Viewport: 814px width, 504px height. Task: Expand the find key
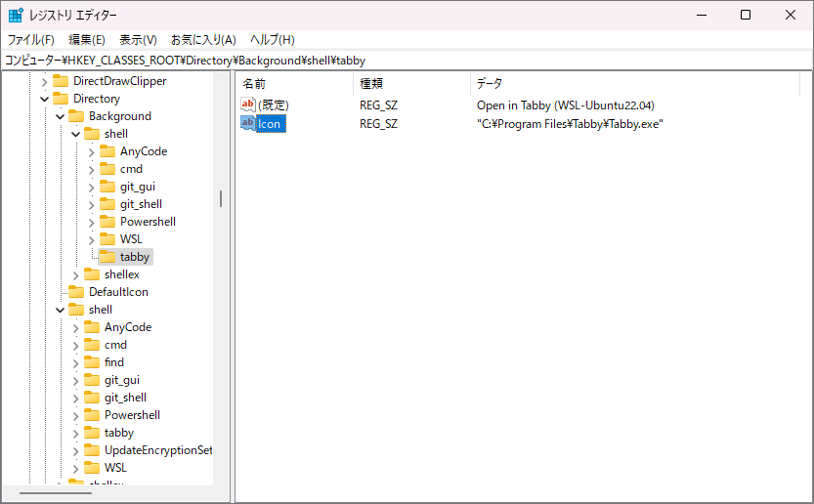click(76, 362)
